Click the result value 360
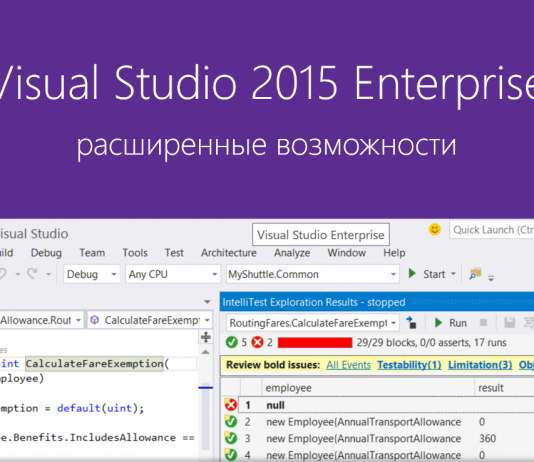The image size is (534, 462). [487, 439]
